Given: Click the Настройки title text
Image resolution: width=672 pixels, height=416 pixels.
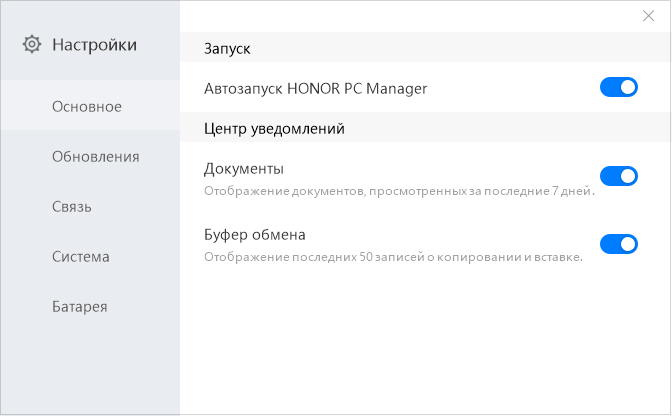Looking at the screenshot, I should pos(94,44).
